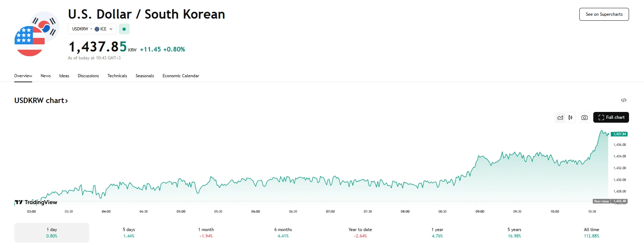Viewport: 644px width, 250px height.
Task: Choose the Year to date range
Action: coord(360,232)
